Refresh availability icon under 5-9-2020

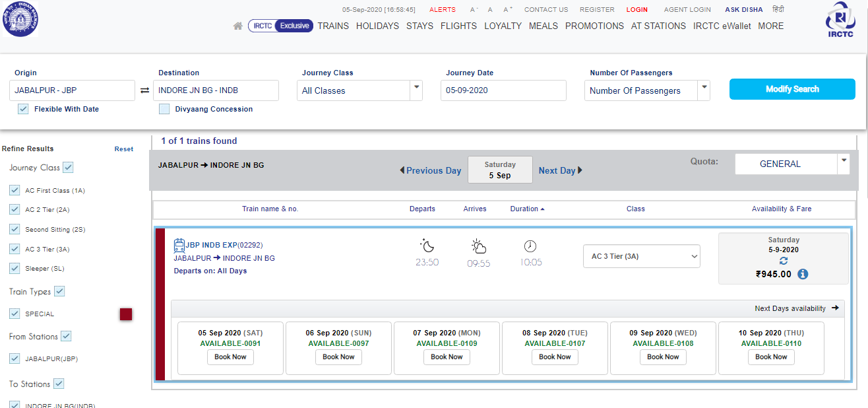coord(784,261)
